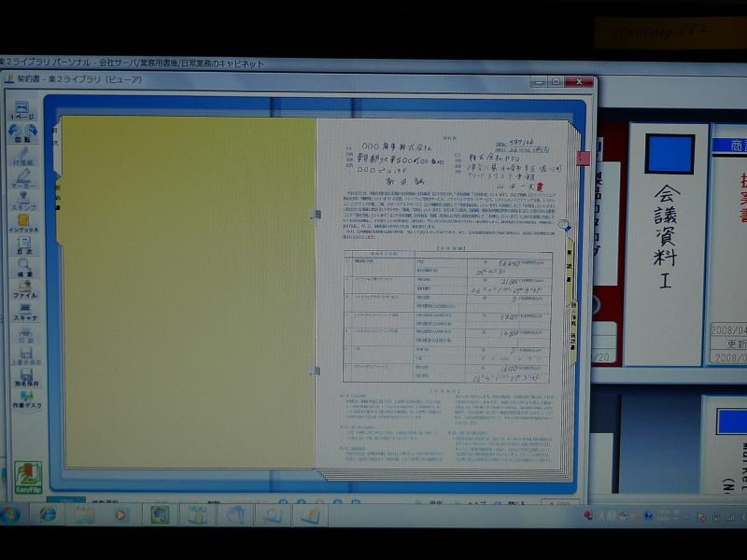Click the インデックス index icon

[23, 223]
